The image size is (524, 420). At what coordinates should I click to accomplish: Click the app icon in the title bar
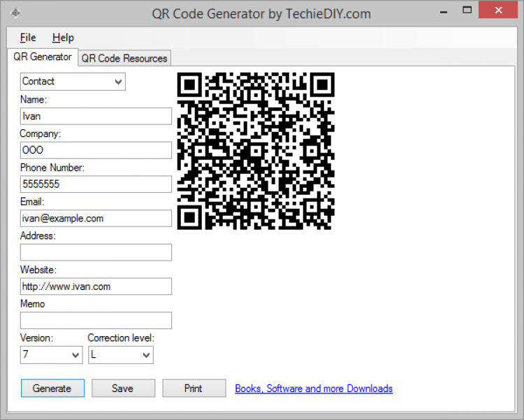point(15,13)
